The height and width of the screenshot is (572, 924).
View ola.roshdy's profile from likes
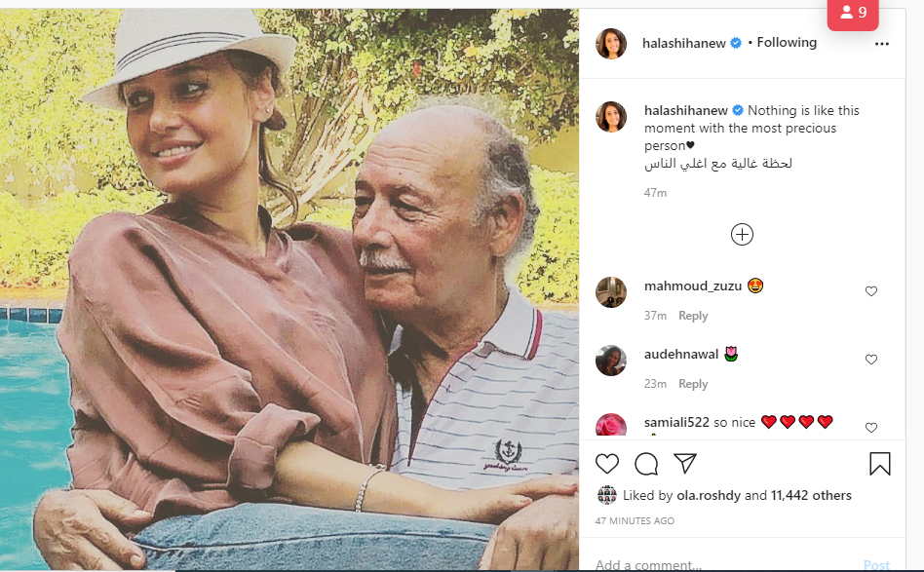[x=703, y=495]
